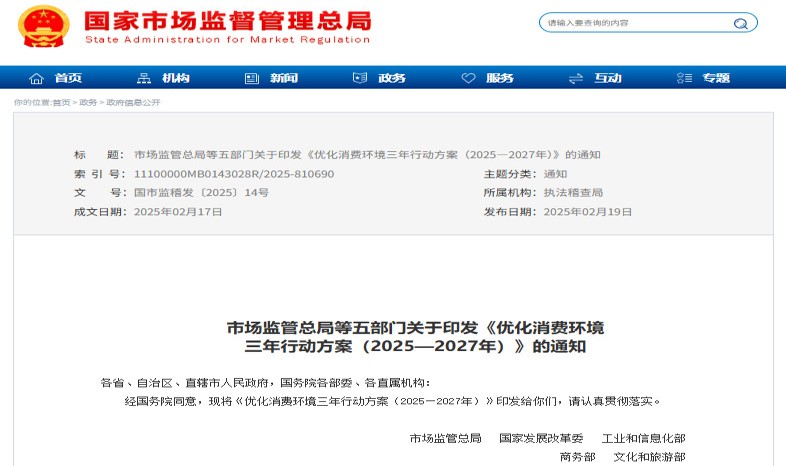This screenshot has height=466, width=786.
Task: Open the 首页 navigation tab
Action: (68, 78)
